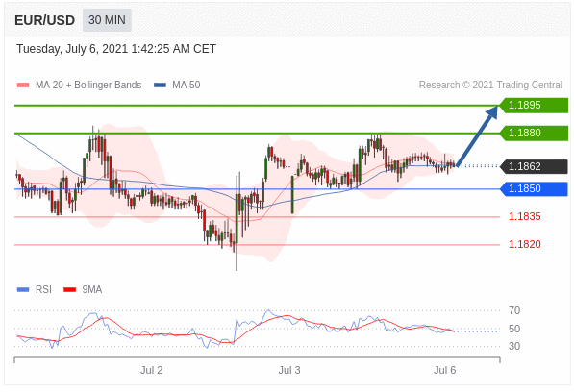This screenshot has width=574, height=392.
Task: Click the 1.1835 red support label
Action: [525, 216]
